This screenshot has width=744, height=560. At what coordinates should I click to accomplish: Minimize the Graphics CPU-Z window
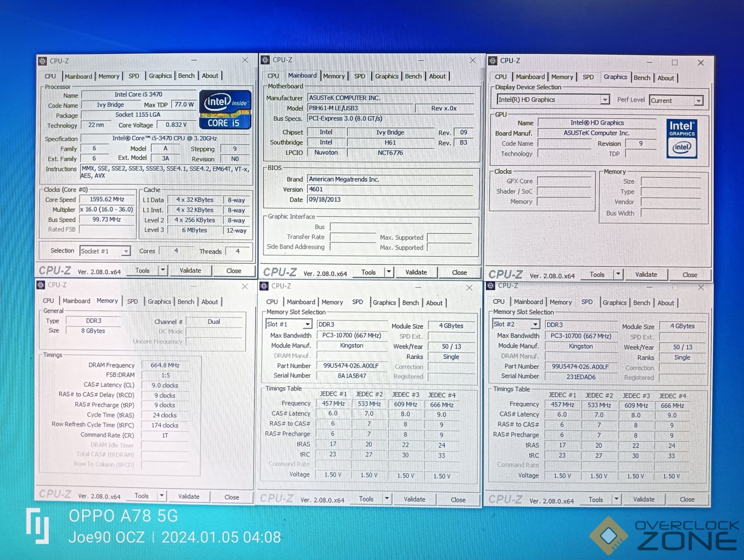click(649, 63)
